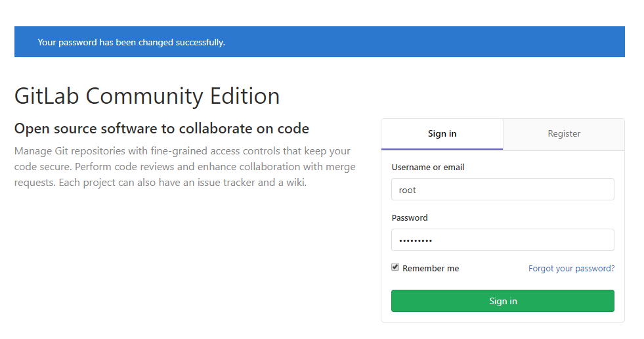644x339 pixels.
Task: Click the Manage Git repositories description paragraph
Action: (x=182, y=167)
